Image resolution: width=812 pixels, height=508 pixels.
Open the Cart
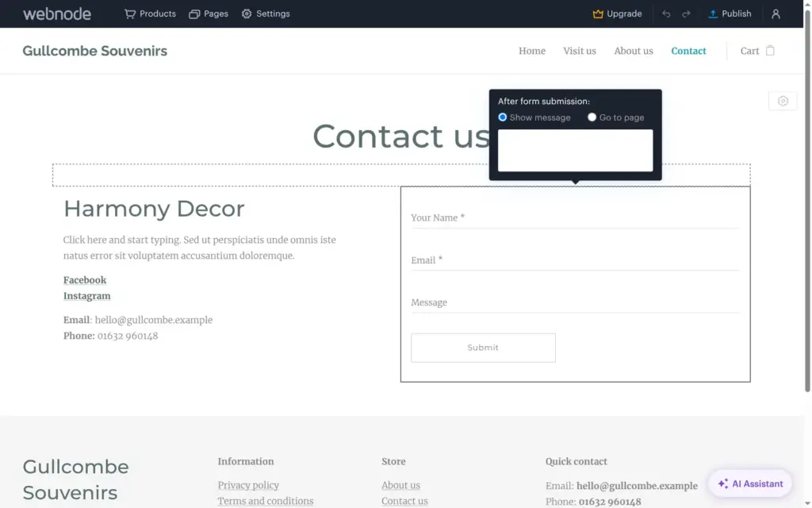[757, 51]
